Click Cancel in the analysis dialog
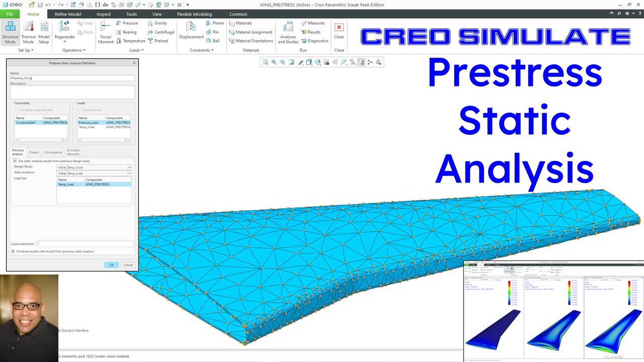Viewport: 644px width, 362px height. coord(128,265)
